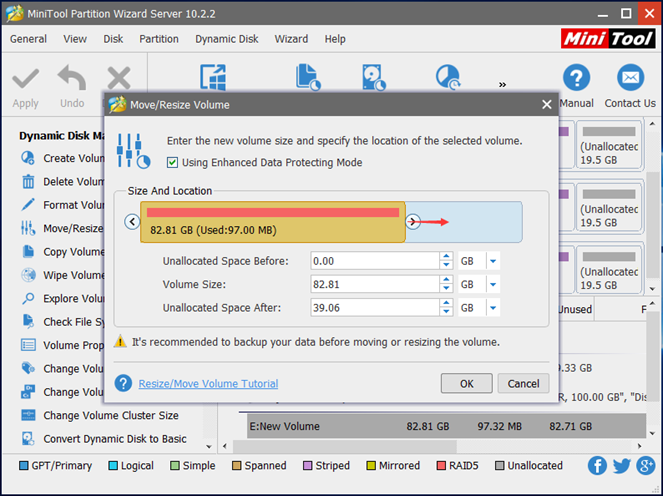This screenshot has height=496, width=664.
Task: Open the Partition menu
Action: (x=159, y=39)
